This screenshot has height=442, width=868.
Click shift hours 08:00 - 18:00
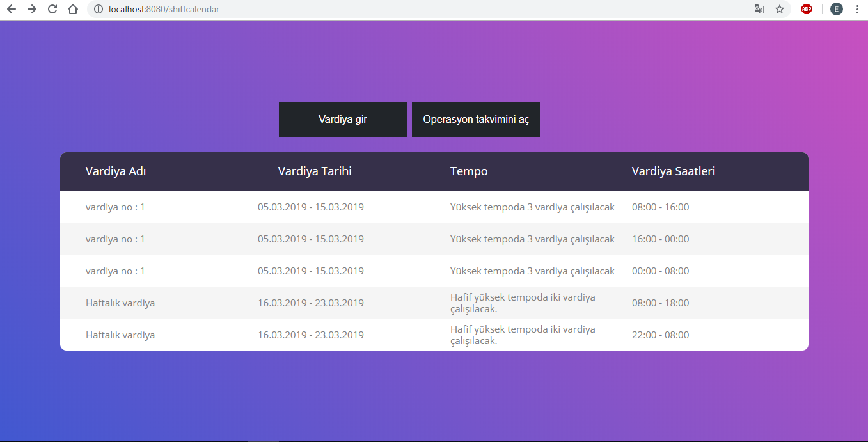pos(661,303)
